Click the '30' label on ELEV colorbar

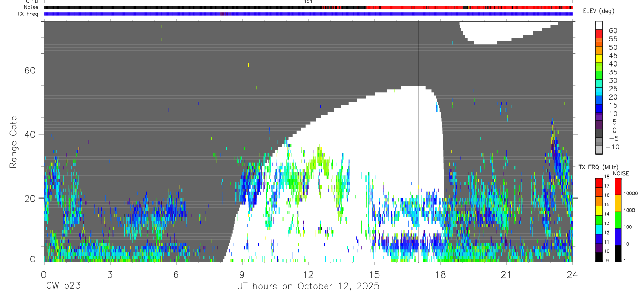(x=612, y=81)
